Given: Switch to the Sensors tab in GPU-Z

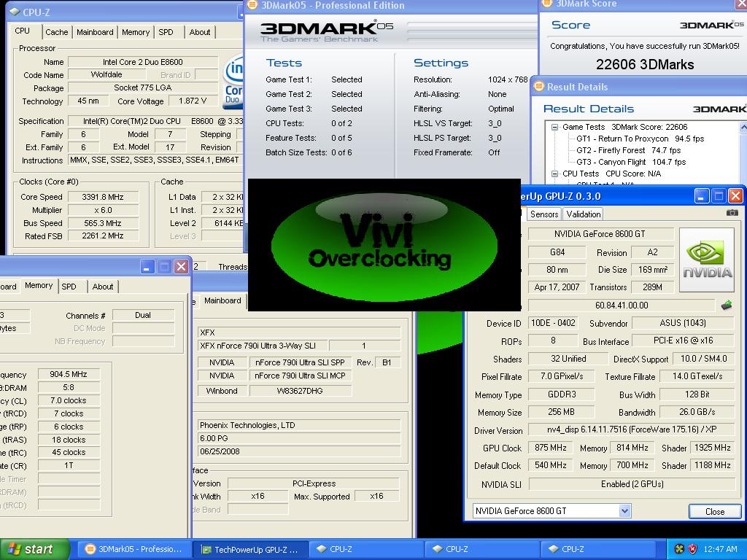Looking at the screenshot, I should (544, 214).
